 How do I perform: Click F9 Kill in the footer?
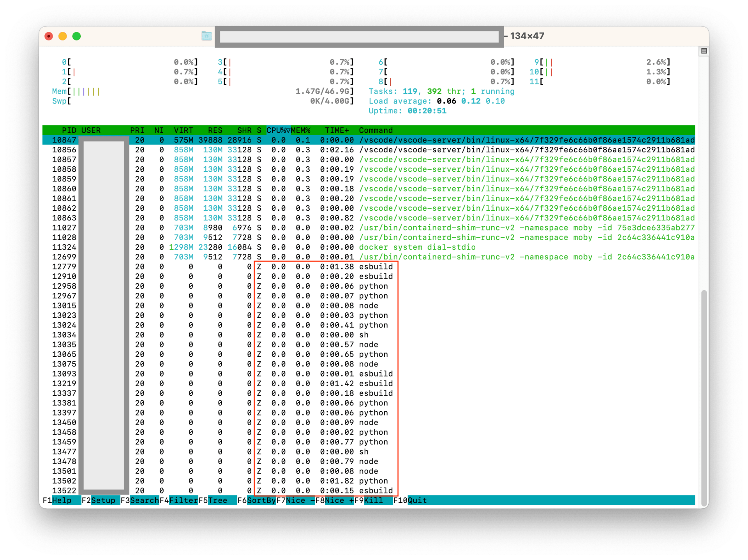pyautogui.click(x=373, y=500)
